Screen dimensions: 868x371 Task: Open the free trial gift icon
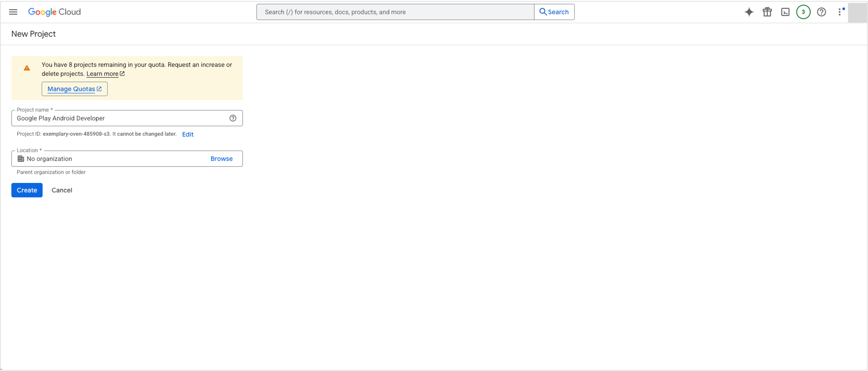[x=767, y=12]
